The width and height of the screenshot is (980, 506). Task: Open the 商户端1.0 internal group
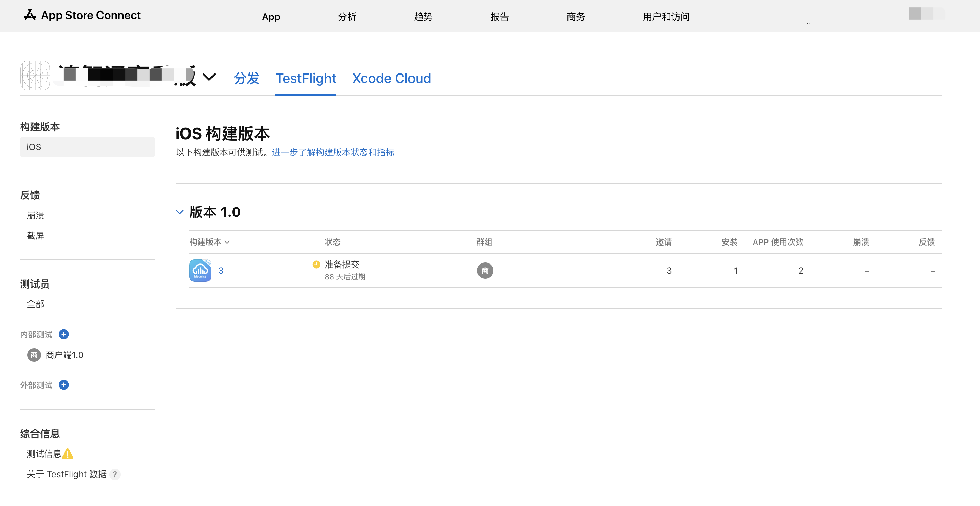point(64,355)
